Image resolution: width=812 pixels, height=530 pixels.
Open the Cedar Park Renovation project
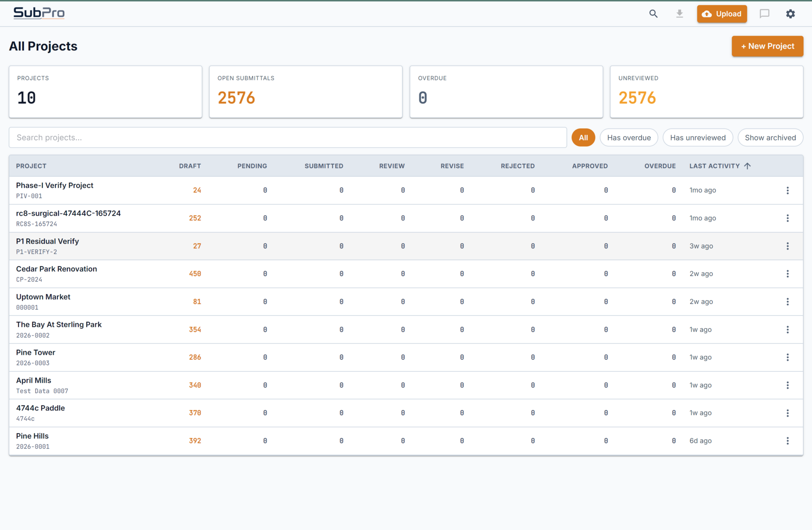pos(56,269)
